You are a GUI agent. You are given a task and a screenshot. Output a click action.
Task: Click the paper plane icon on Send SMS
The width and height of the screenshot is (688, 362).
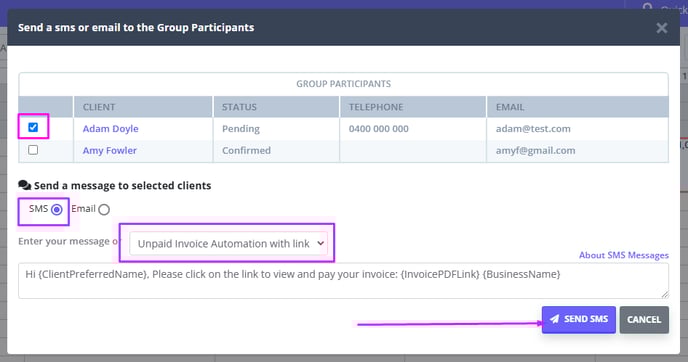click(x=555, y=319)
